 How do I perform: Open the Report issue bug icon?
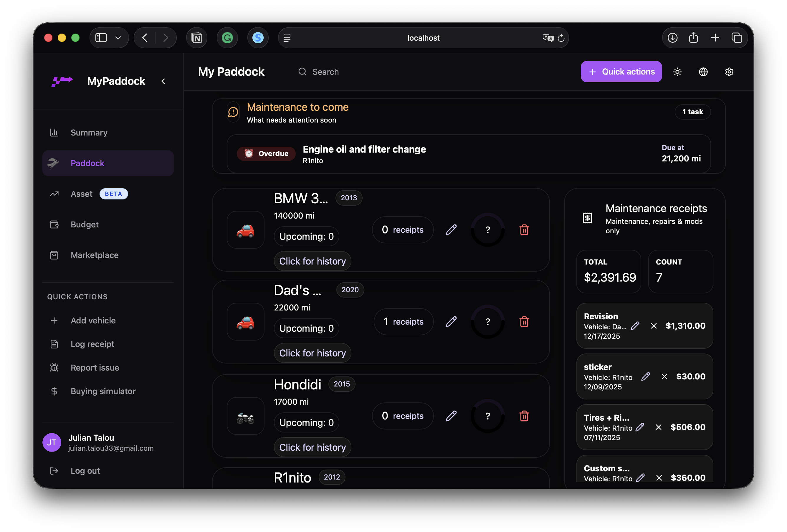click(x=54, y=367)
